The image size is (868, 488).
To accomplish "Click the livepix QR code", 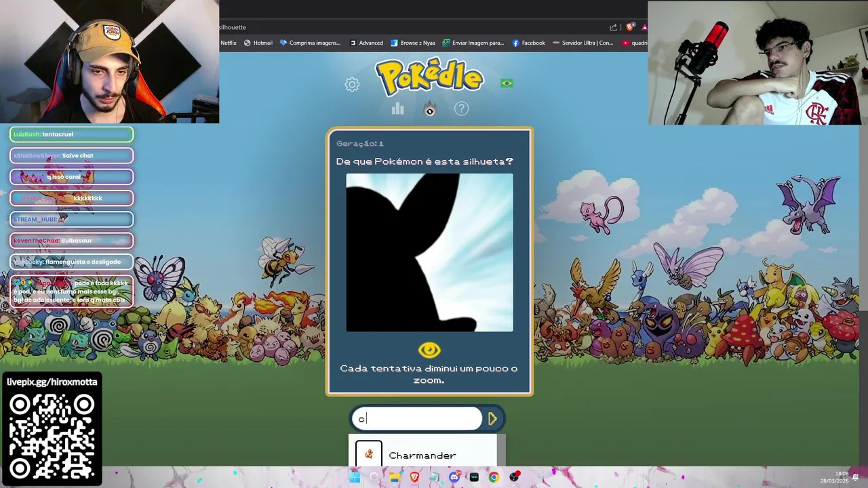I will click(52, 436).
